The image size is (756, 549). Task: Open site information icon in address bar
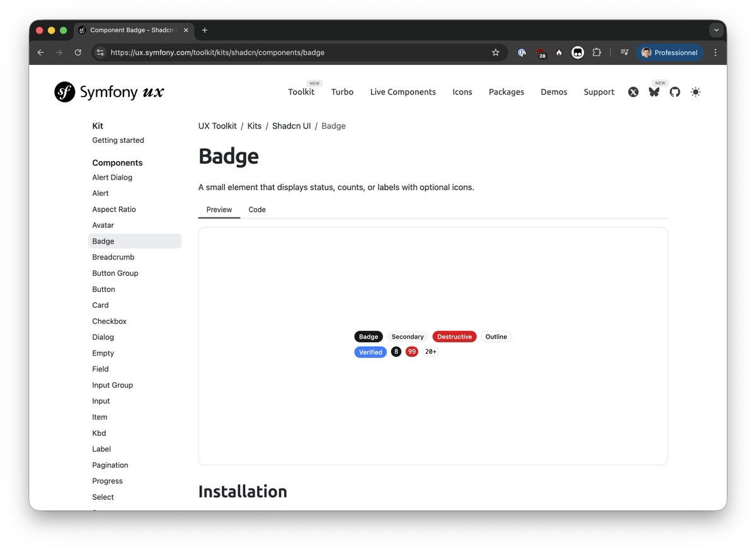(x=100, y=53)
